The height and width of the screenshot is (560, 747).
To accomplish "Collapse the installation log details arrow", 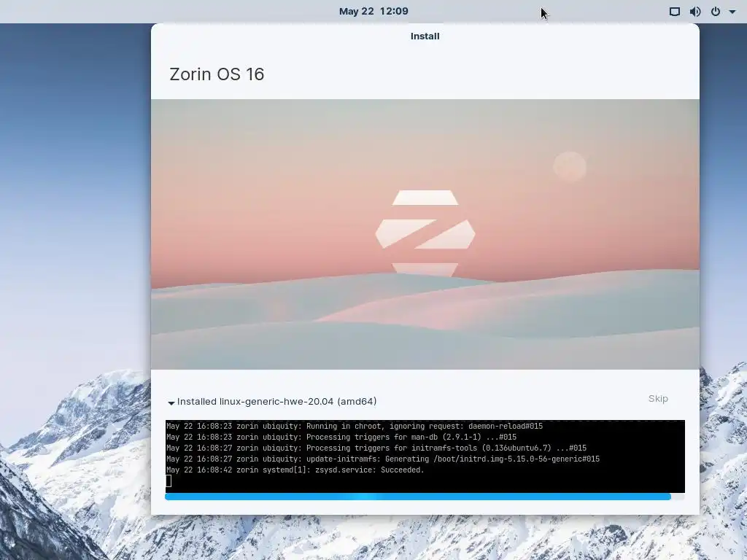I will click(x=171, y=402).
